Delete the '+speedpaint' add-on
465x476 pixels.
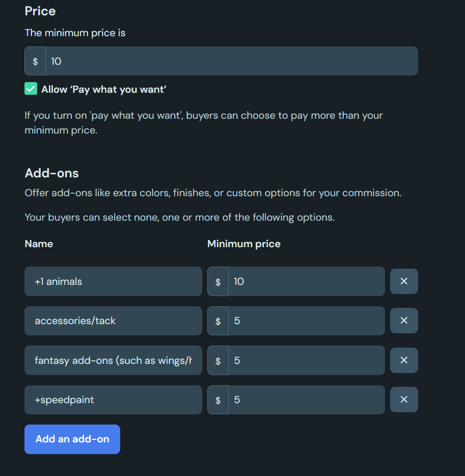coord(404,400)
